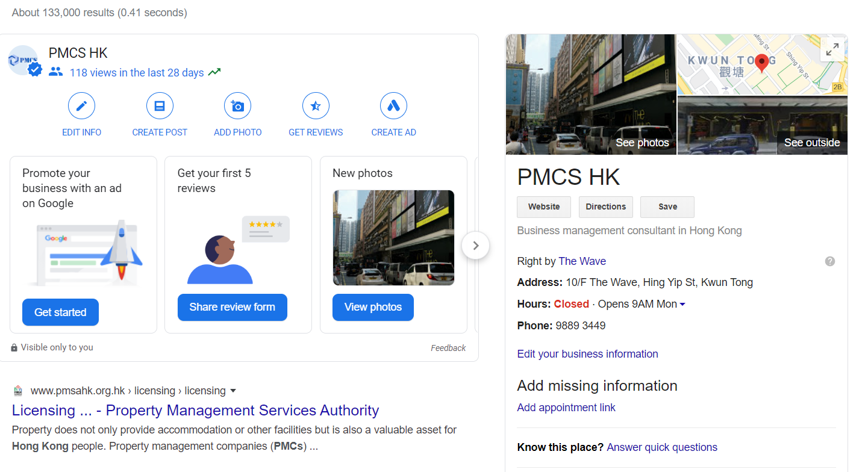Click the ADD PHOTO label
Image resolution: width=868 pixels, height=472 pixels.
point(237,132)
